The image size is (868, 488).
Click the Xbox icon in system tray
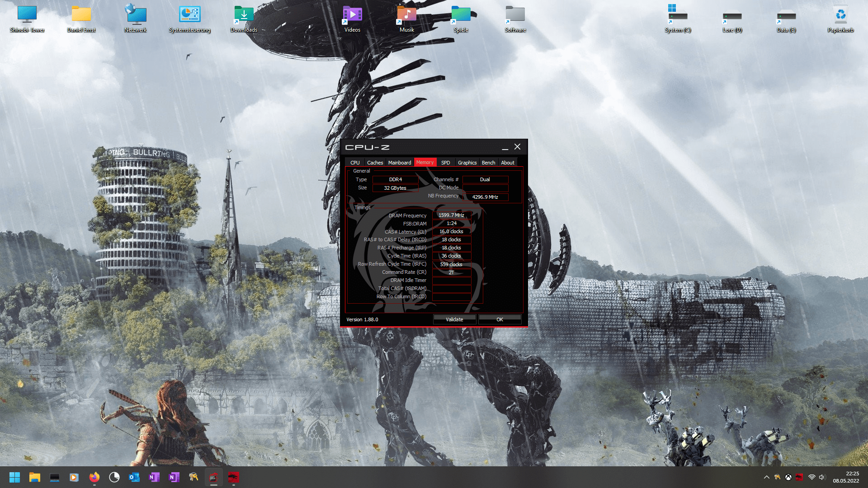(x=788, y=477)
